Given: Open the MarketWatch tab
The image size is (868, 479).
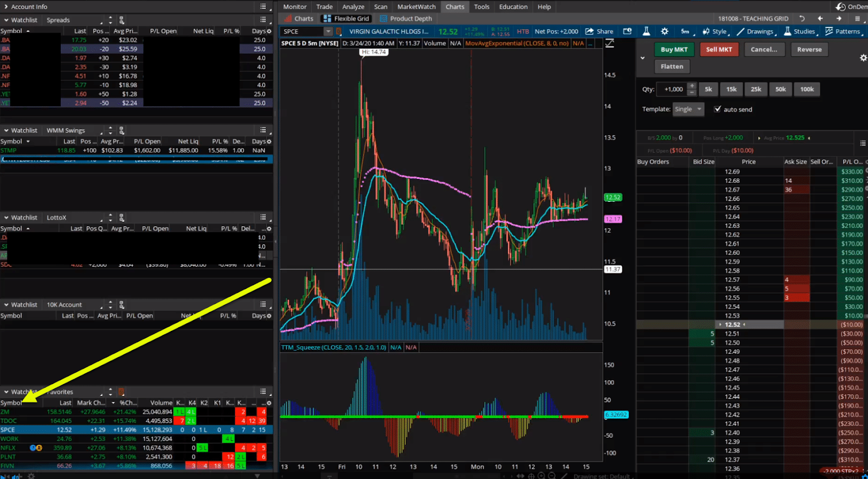Looking at the screenshot, I should point(417,7).
